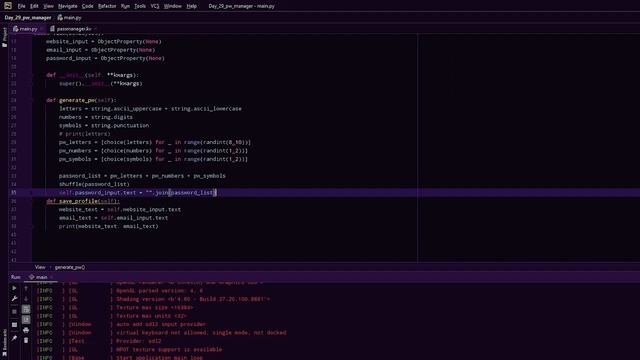Click the 'print(website_text, email_text)' line
Screen dimensions: 640x360
(x=108, y=227)
